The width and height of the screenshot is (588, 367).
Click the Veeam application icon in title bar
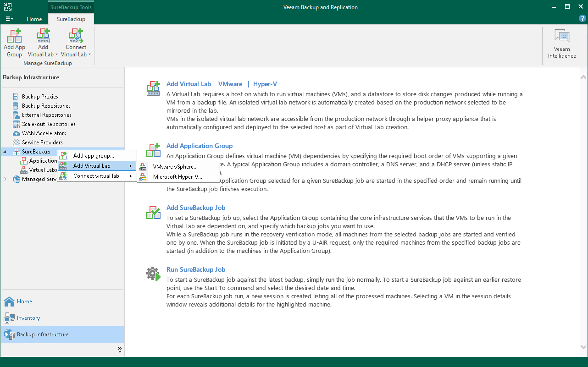click(8, 7)
